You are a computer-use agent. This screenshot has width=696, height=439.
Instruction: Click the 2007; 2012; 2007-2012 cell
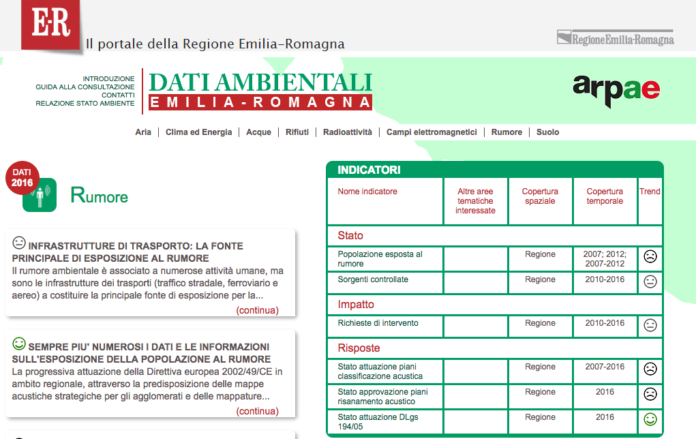(x=605, y=259)
